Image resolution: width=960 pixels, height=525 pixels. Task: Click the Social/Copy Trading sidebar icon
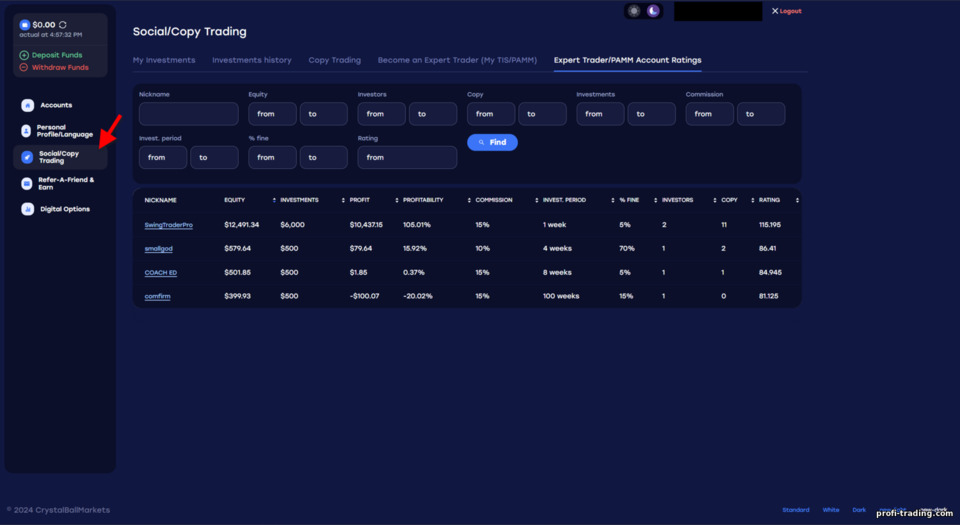pyautogui.click(x=27, y=157)
